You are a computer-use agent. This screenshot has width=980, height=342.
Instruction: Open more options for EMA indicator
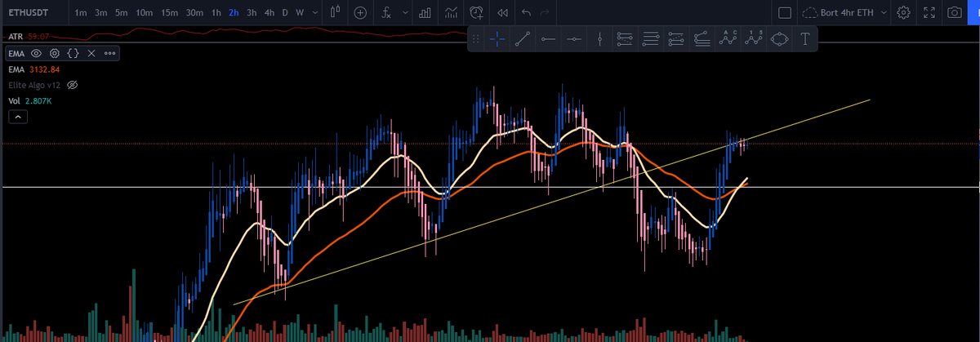tap(109, 53)
